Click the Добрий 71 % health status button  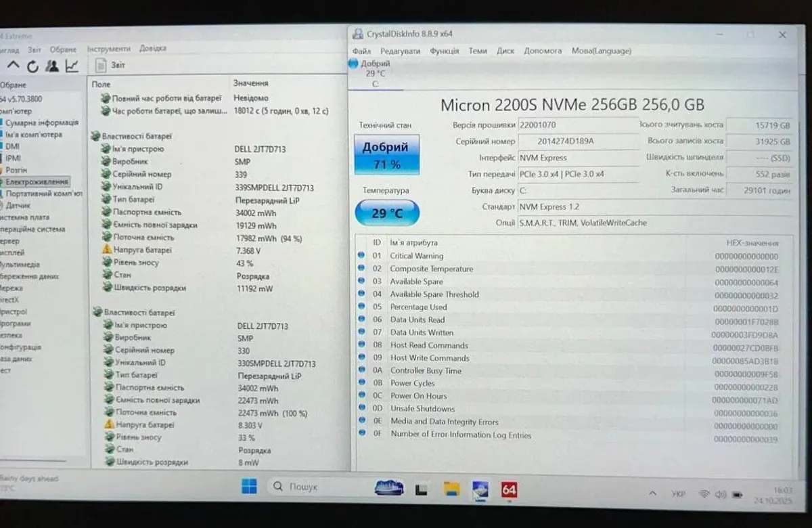(x=386, y=156)
